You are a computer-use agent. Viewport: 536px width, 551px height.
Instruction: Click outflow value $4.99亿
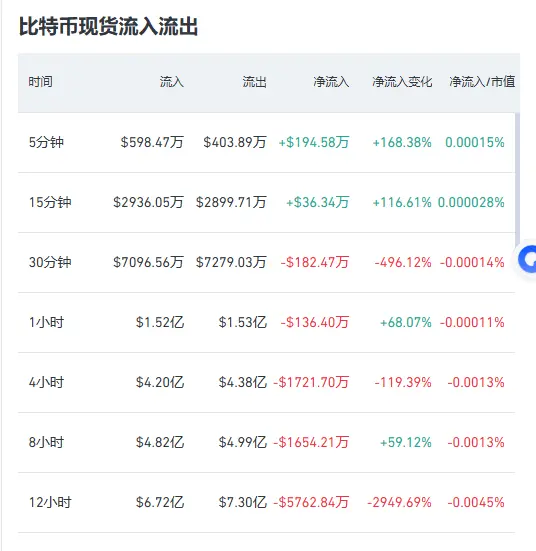[x=243, y=442]
